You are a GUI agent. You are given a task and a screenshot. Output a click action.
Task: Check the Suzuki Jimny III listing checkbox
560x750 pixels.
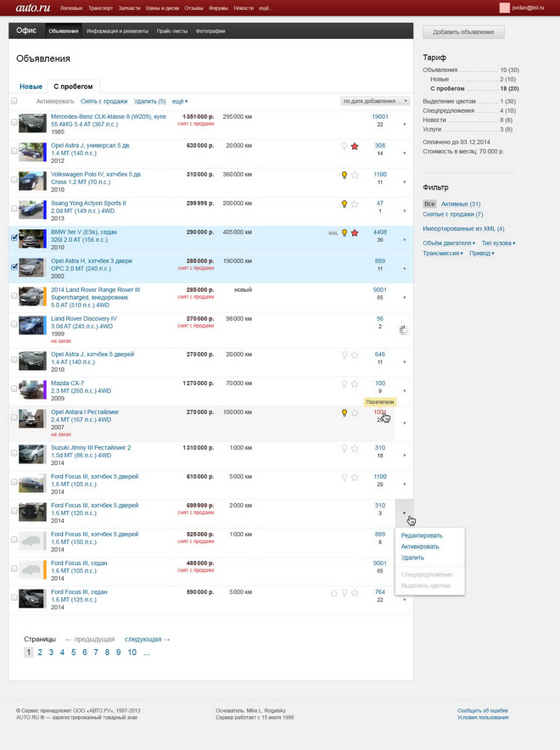click(x=14, y=453)
